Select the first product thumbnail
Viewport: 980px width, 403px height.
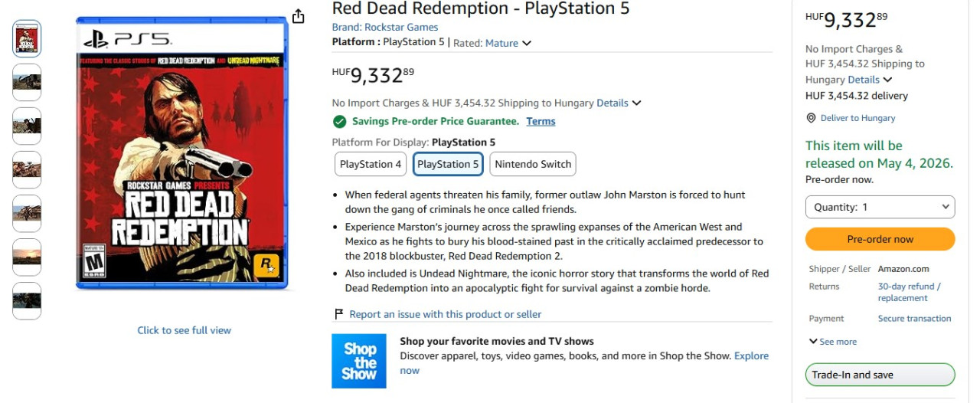tap(27, 38)
